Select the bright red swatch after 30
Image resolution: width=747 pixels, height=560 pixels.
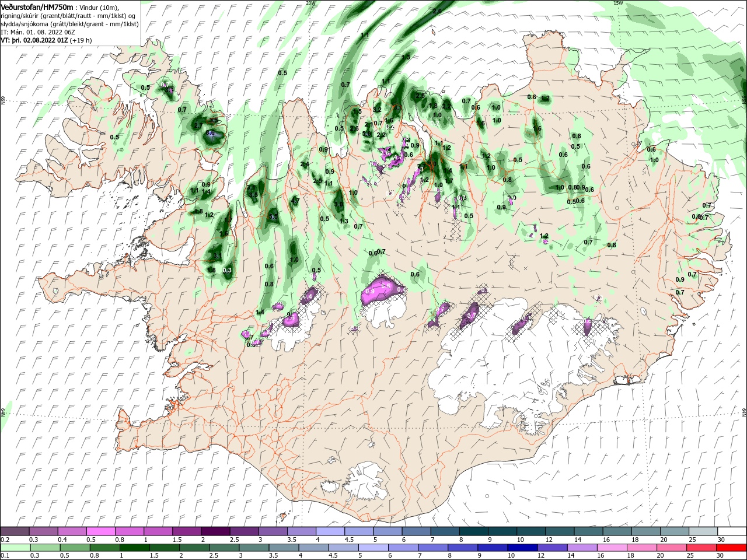tap(731, 548)
